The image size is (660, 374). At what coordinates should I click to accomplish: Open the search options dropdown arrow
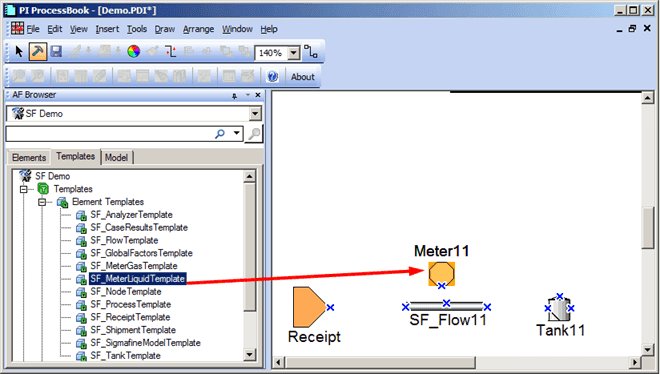[237, 133]
